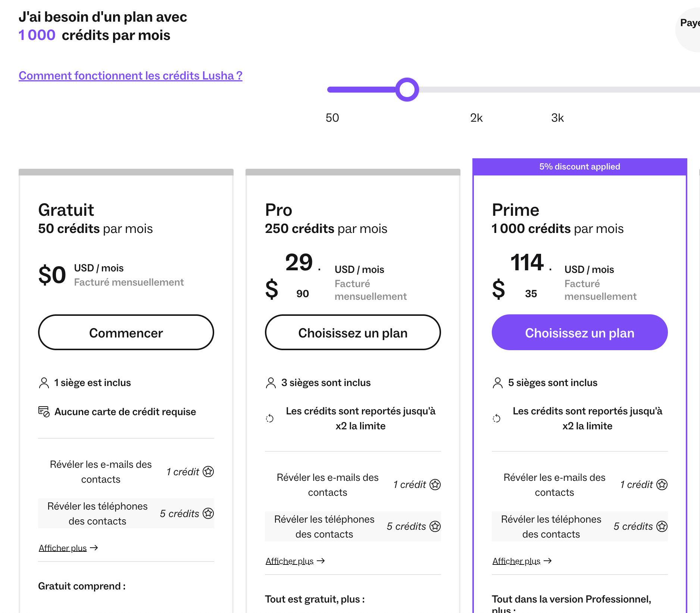Expand Afficher plus in Gratuit plan
Image resolution: width=700 pixels, height=613 pixels.
(x=68, y=548)
